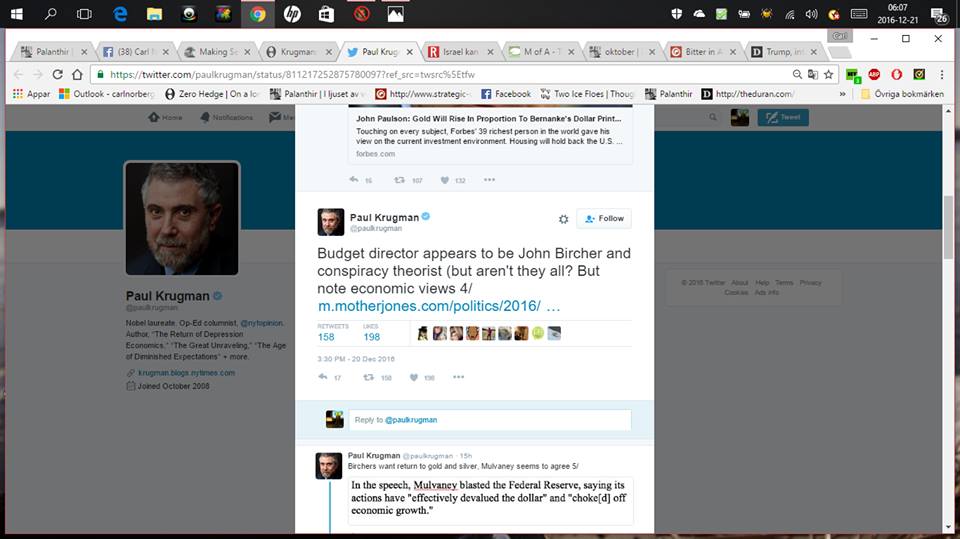The width and height of the screenshot is (960, 539).
Task: Follow Paul Krugman
Action: click(x=604, y=218)
